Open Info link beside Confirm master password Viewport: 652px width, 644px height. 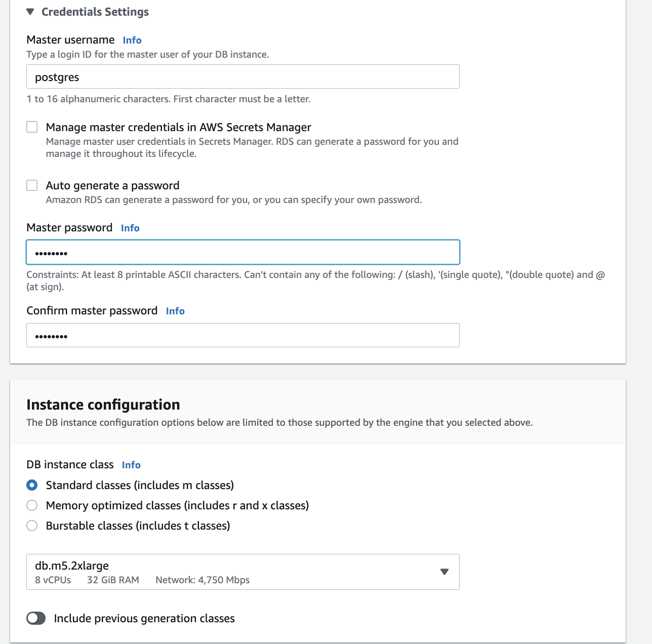(175, 311)
